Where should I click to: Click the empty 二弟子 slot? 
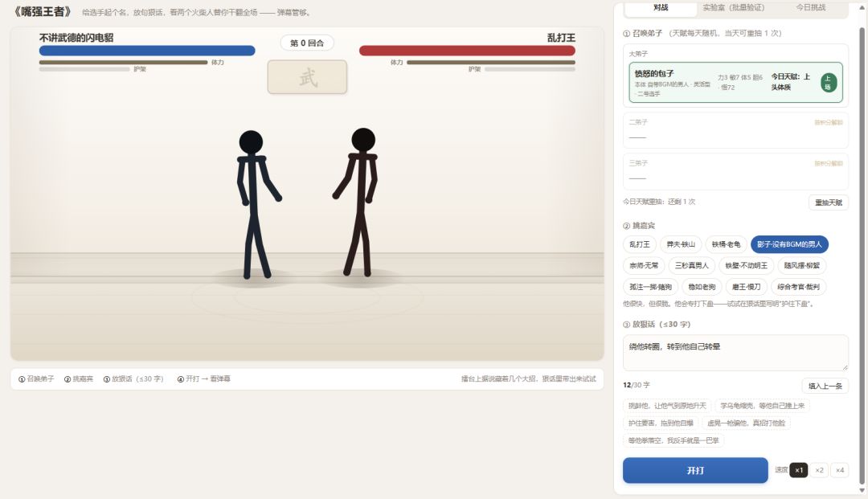[x=735, y=130]
